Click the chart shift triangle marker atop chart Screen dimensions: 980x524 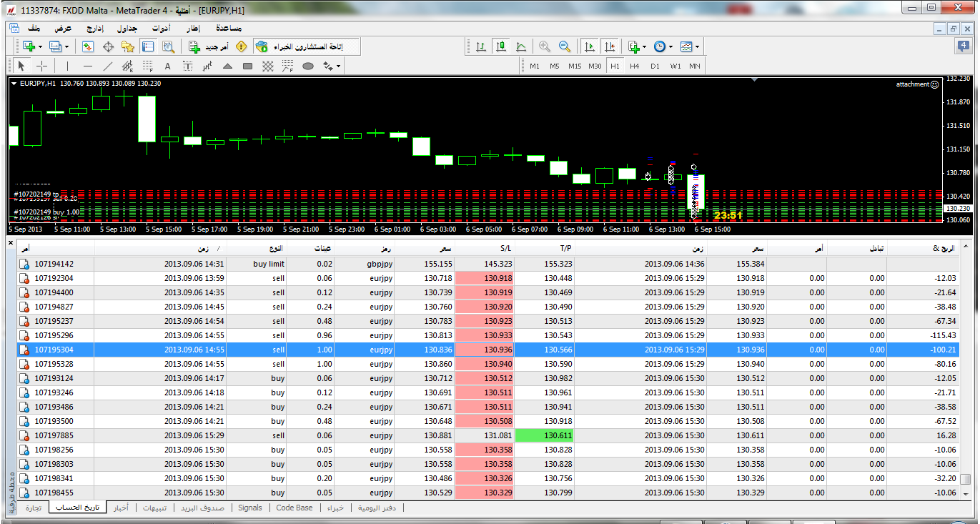(x=754, y=80)
